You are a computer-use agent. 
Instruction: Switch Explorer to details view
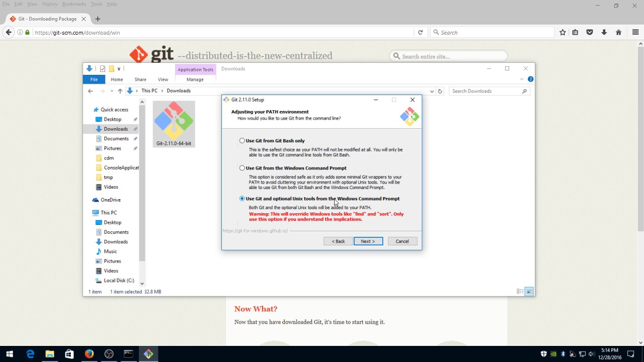[x=520, y=292]
